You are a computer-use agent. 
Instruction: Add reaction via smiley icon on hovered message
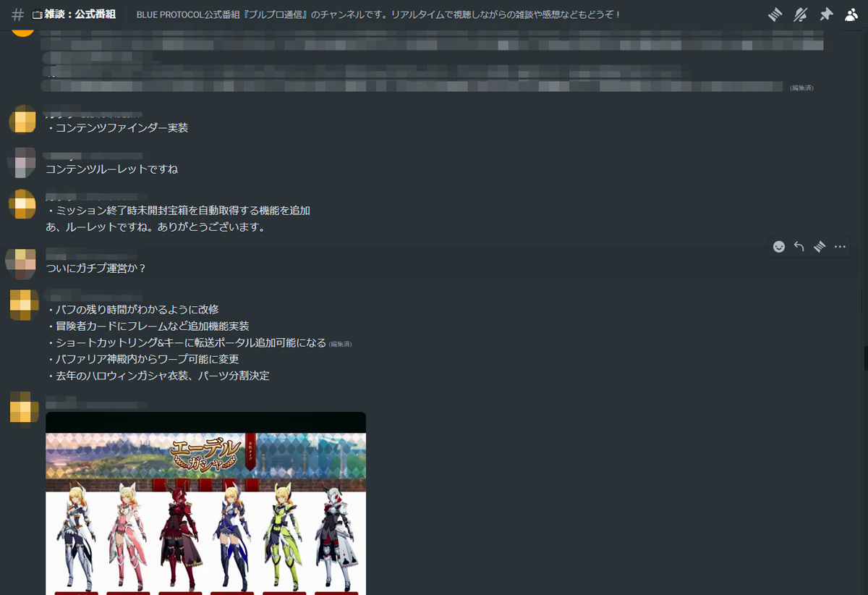pyautogui.click(x=779, y=247)
